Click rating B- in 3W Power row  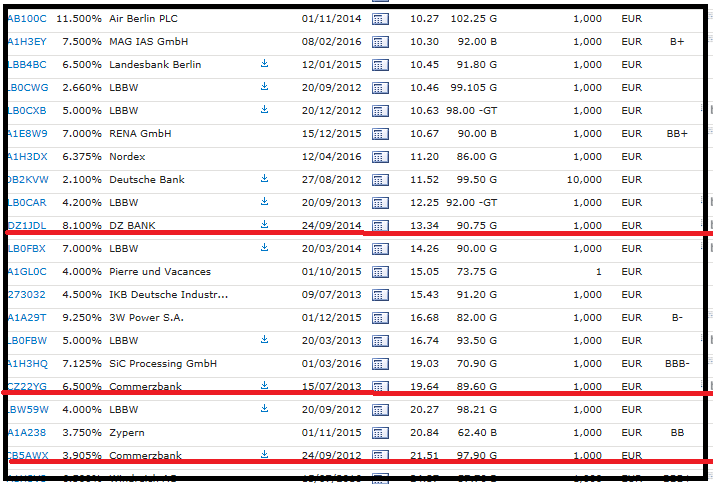[677, 318]
